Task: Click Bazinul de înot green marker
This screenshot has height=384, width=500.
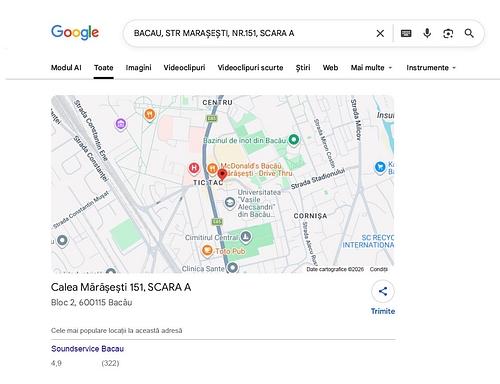Action: [294, 140]
